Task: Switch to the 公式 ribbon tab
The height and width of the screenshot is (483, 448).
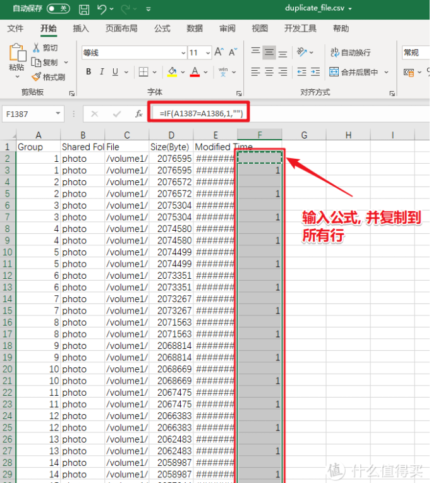Action: point(162,28)
